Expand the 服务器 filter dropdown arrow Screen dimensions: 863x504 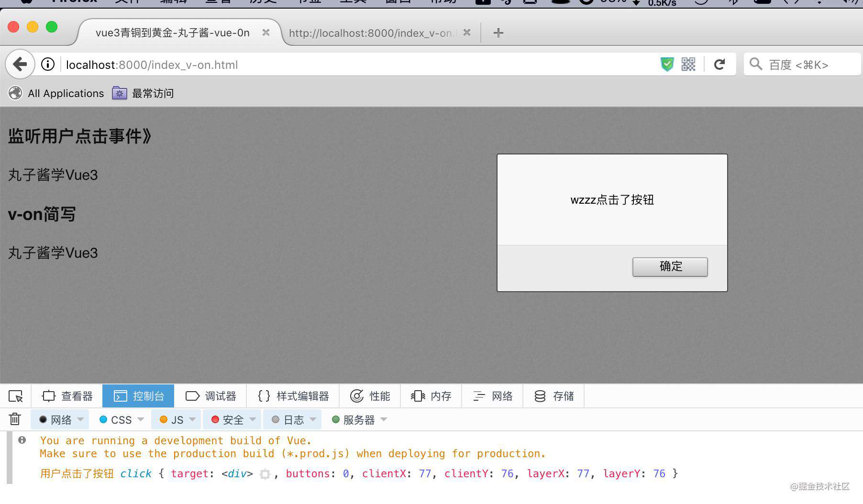point(384,419)
